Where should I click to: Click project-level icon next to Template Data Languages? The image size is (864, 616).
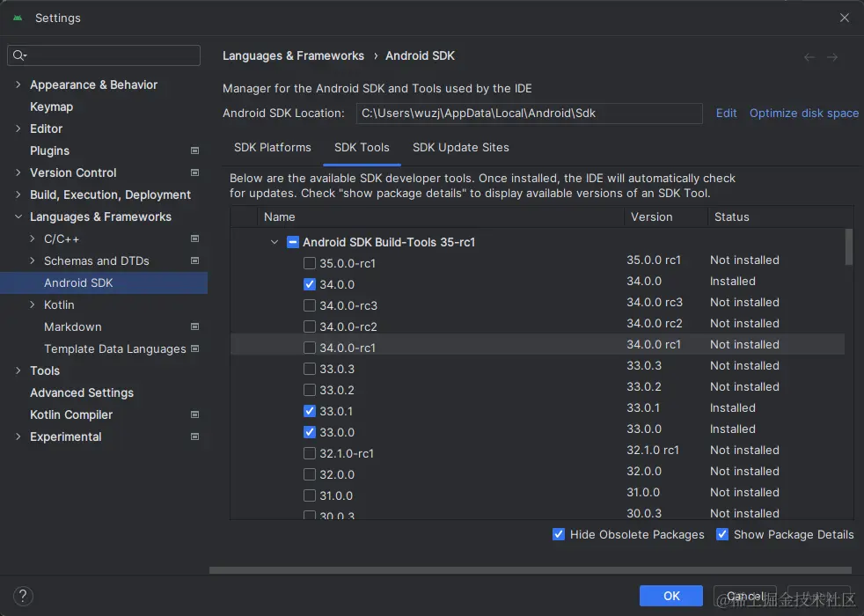click(194, 348)
